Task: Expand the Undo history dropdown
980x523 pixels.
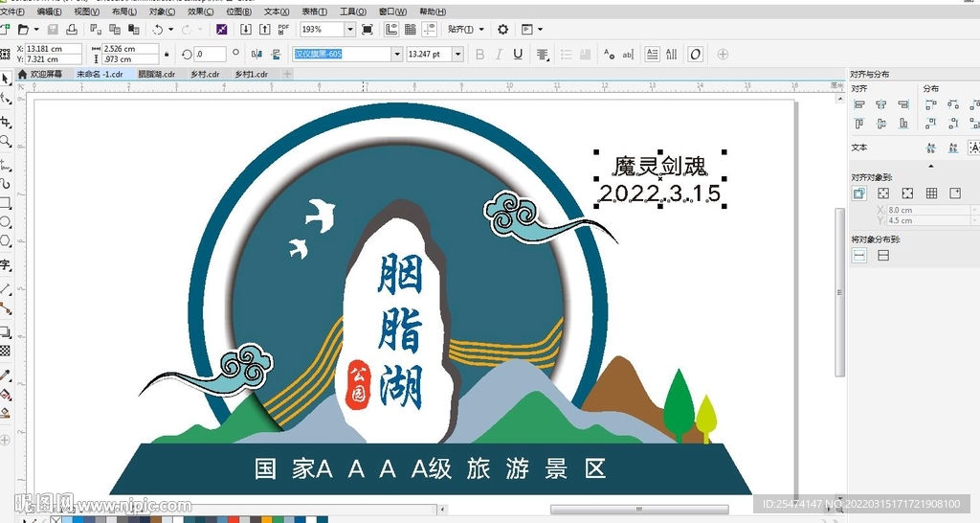Action: click(170, 30)
